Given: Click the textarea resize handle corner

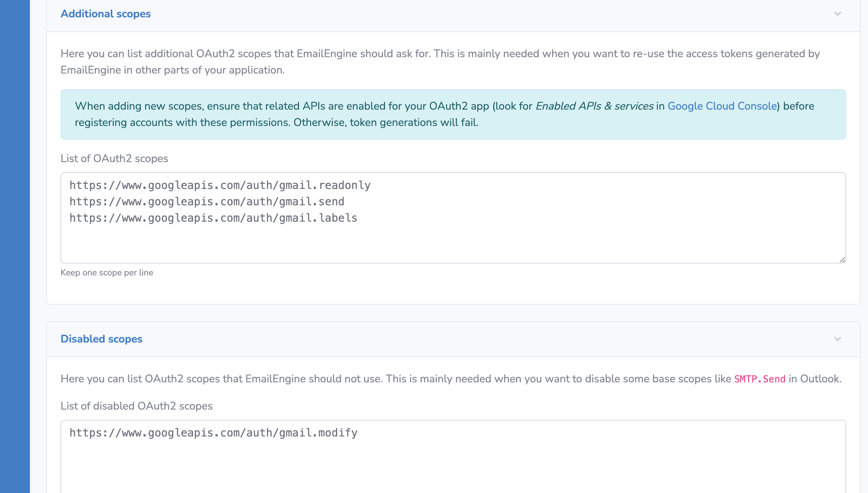Looking at the screenshot, I should click(842, 260).
